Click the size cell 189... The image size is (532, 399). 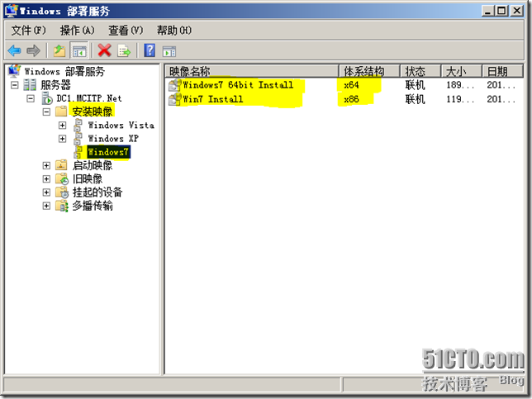tap(460, 85)
